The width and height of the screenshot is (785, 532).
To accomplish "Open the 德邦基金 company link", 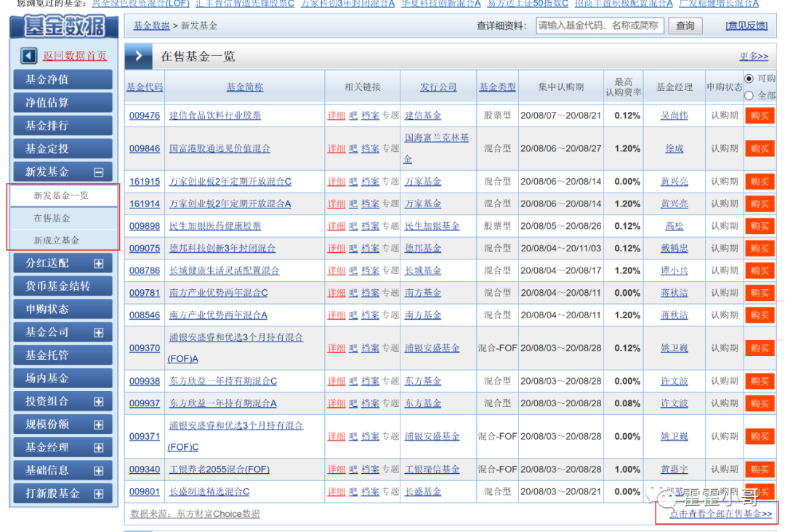I will point(423,249).
